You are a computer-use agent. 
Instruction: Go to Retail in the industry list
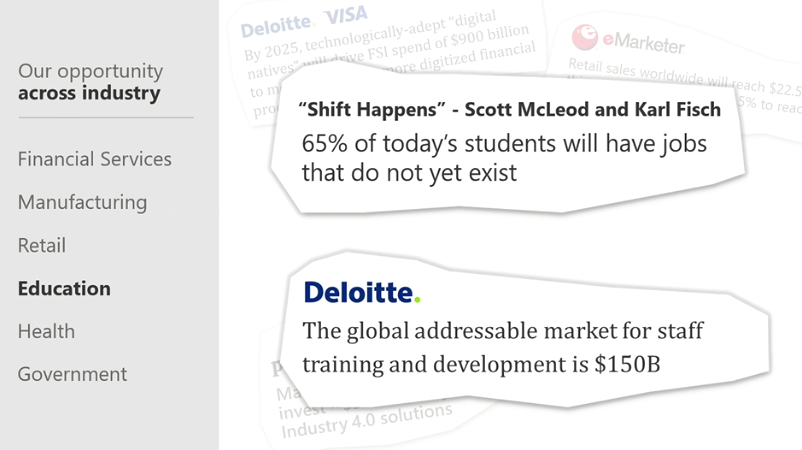pos(42,245)
